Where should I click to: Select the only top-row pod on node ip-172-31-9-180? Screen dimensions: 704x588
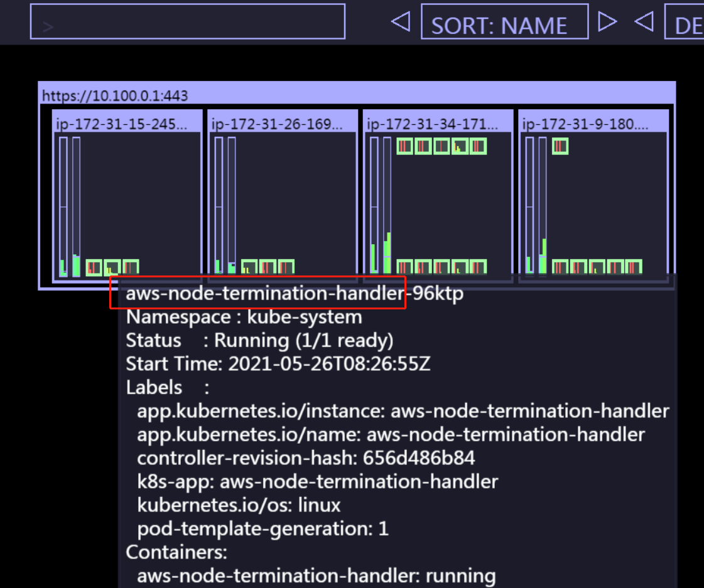(x=560, y=146)
